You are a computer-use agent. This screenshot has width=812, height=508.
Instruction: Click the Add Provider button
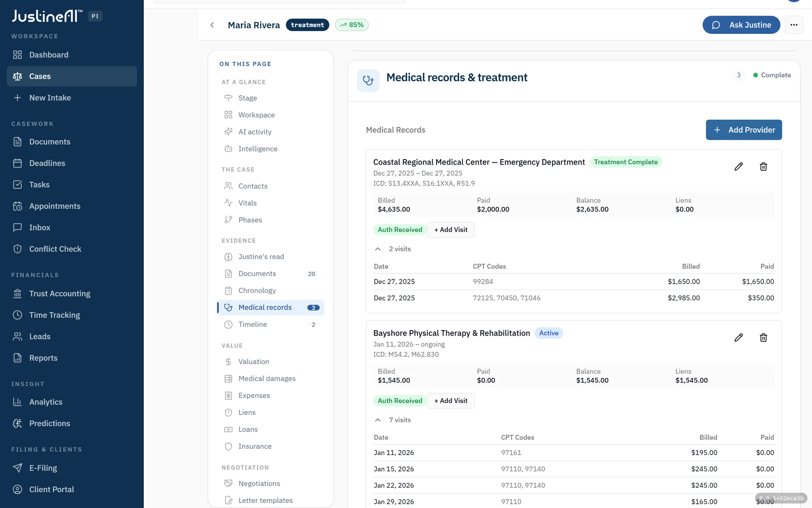[x=743, y=130]
